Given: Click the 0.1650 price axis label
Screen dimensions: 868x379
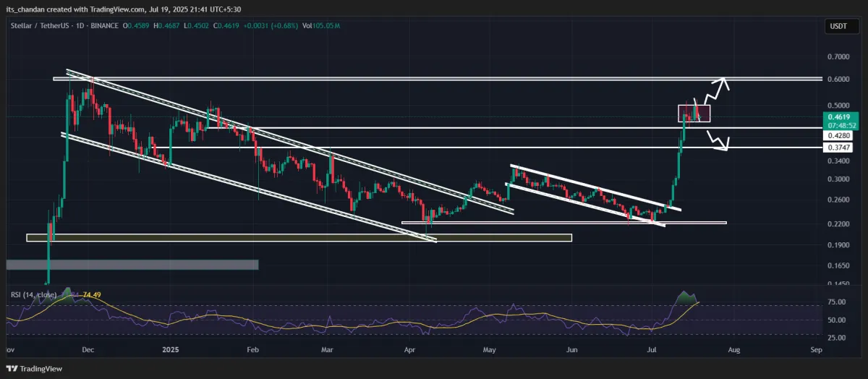Looking at the screenshot, I should [x=839, y=266].
